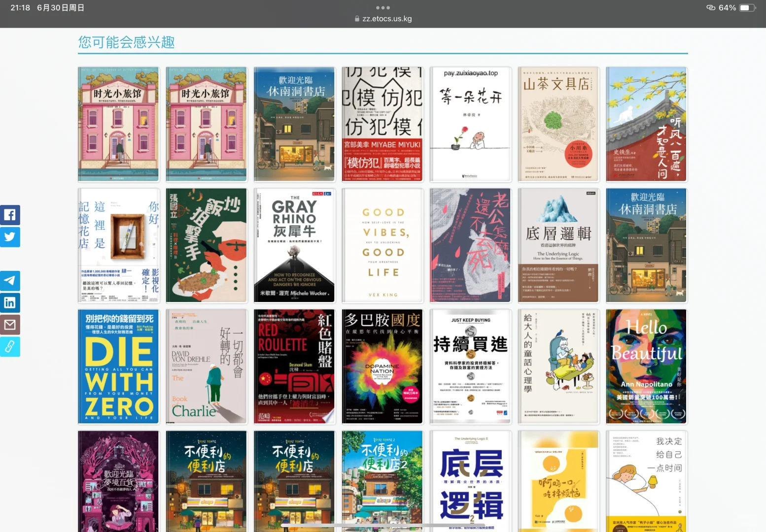766x532 pixels.
Task: Open the 老公怎麼還不去死 book cover
Action: (470, 245)
